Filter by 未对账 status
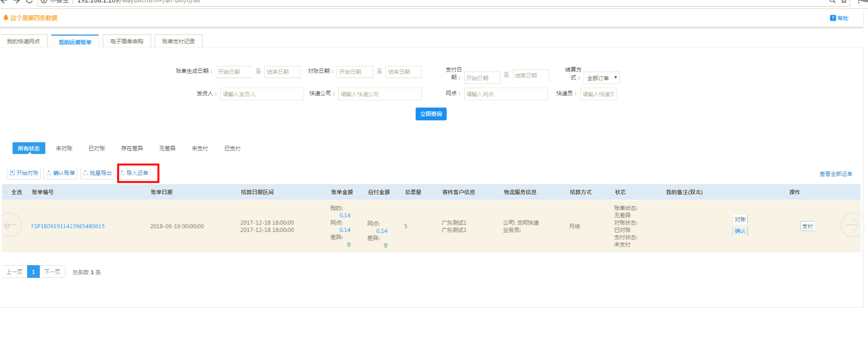The width and height of the screenshot is (868, 347). point(64,149)
